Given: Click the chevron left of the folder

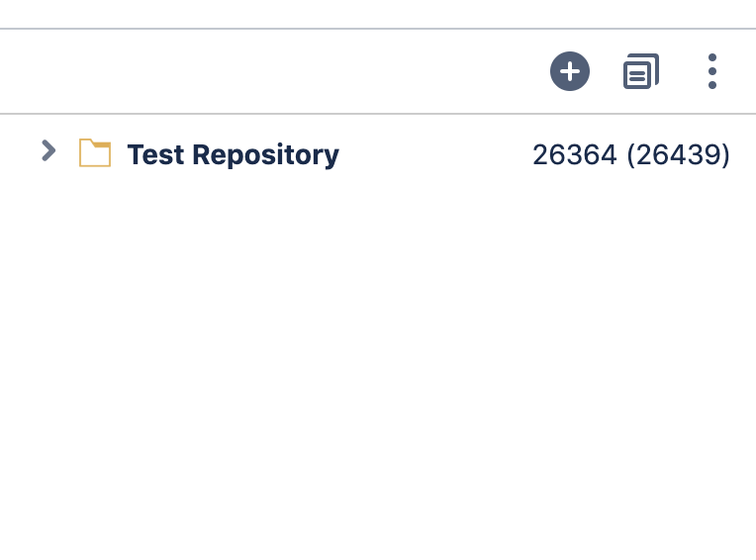Looking at the screenshot, I should point(48,150).
